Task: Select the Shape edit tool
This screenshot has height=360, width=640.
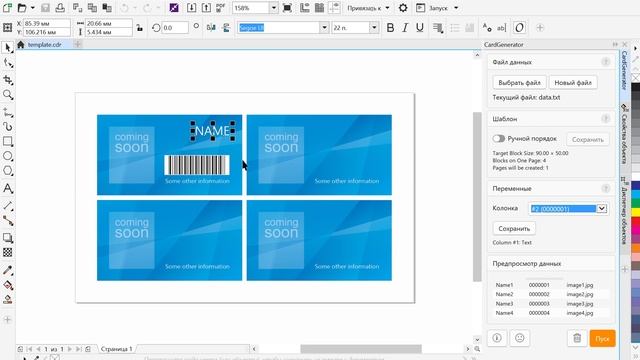Action: pos(8,63)
